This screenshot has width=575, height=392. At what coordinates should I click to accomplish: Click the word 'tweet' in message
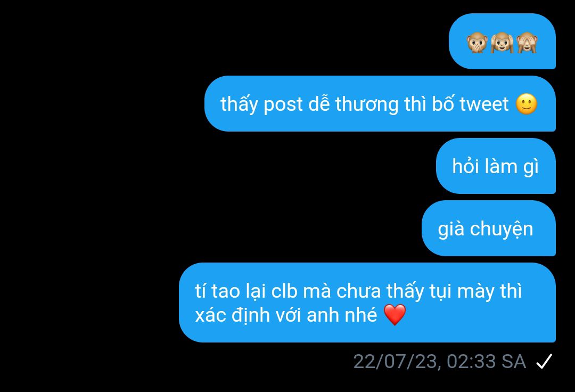coord(484,104)
